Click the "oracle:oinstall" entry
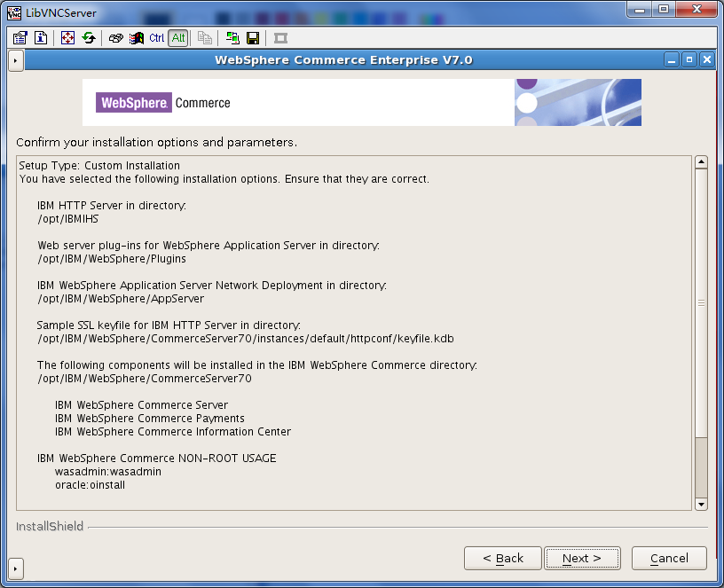Screen dimensions: 724x588 [x=90, y=485]
